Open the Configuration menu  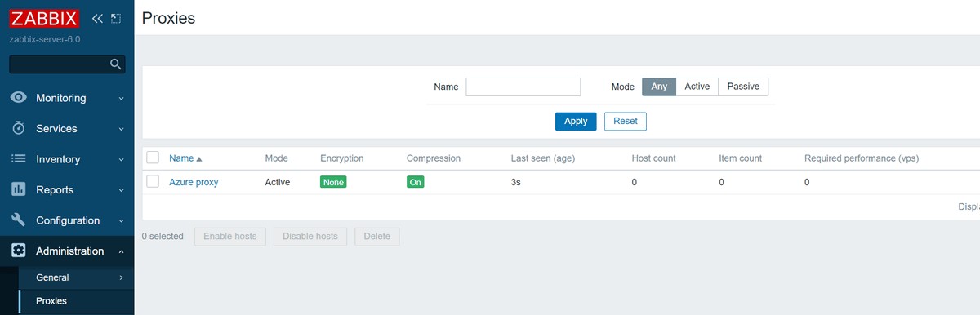coord(67,220)
